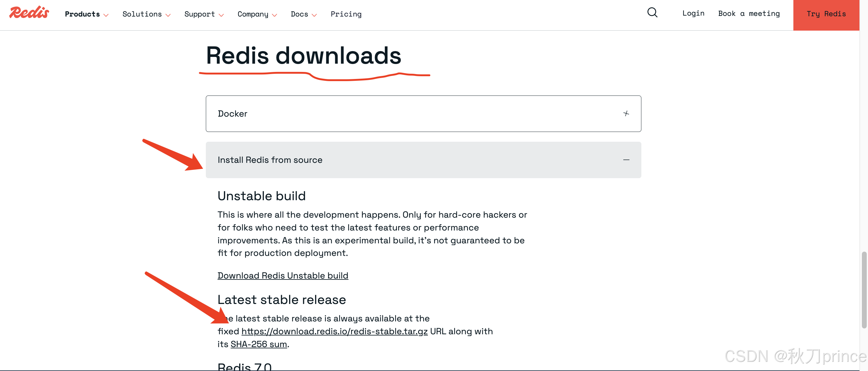This screenshot has height=371, width=868.
Task: Click the Redis downloads page title
Action: (x=304, y=55)
